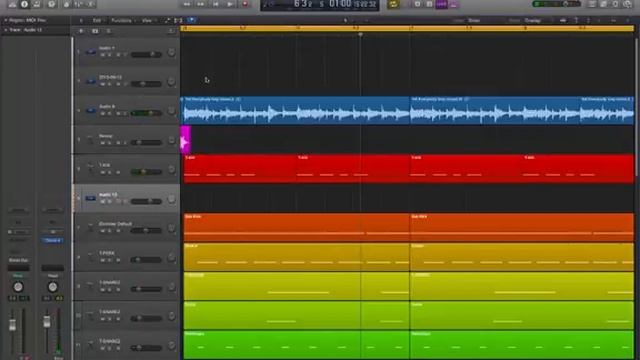640x360 pixels.
Task: Toggle the yellow Cycle mode button
Action: 393,4
